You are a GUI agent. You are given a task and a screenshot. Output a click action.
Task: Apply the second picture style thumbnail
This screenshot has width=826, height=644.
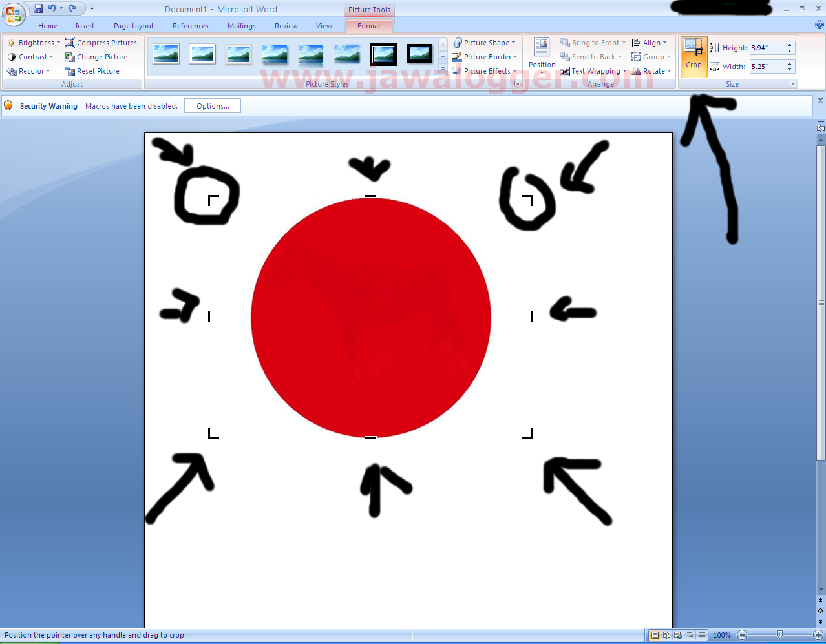(x=202, y=54)
